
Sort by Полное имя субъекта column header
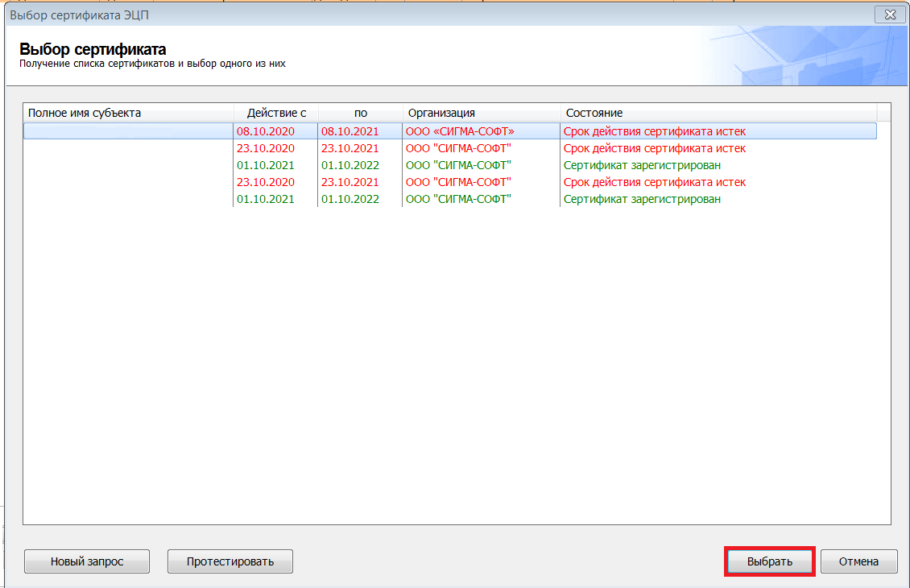(128, 113)
